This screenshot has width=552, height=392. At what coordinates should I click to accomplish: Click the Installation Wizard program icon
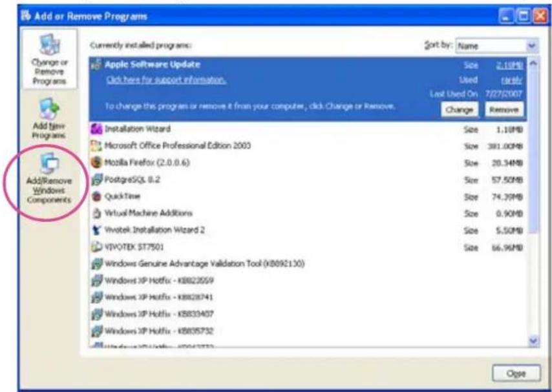[x=96, y=129]
